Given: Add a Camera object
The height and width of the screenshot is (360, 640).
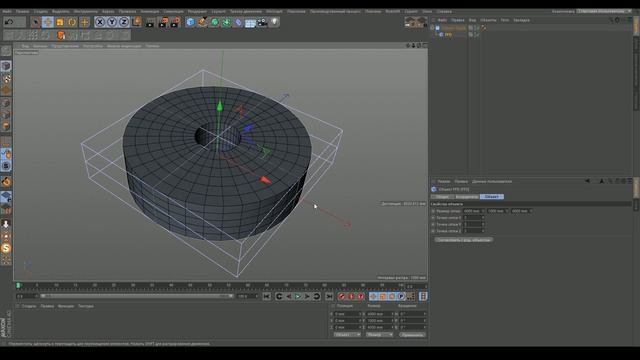Looking at the screenshot, I should click(x=262, y=22).
